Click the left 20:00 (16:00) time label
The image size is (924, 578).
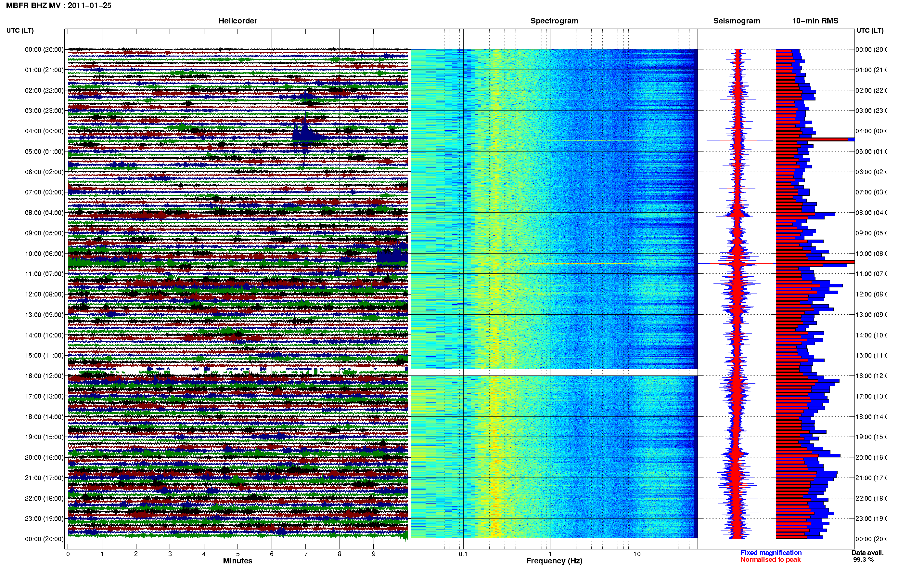[44, 457]
